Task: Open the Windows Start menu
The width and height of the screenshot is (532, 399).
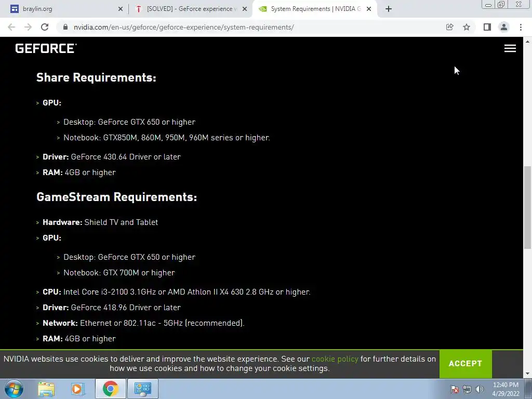Action: coord(14,389)
